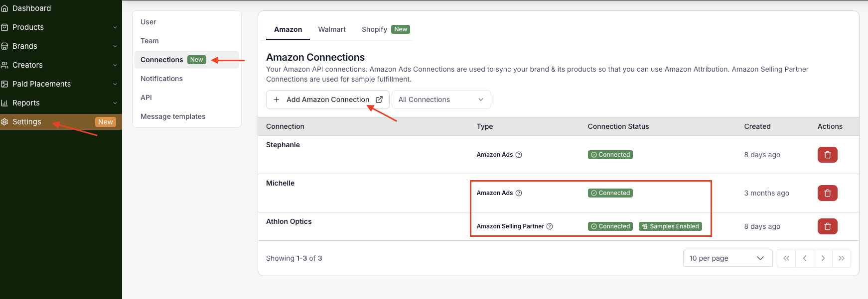Go to previous page arrow

point(804,258)
